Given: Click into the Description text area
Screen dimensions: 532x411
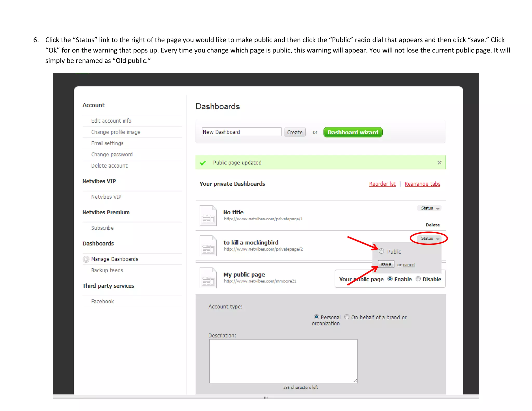Looking at the screenshot, I should (x=283, y=361).
